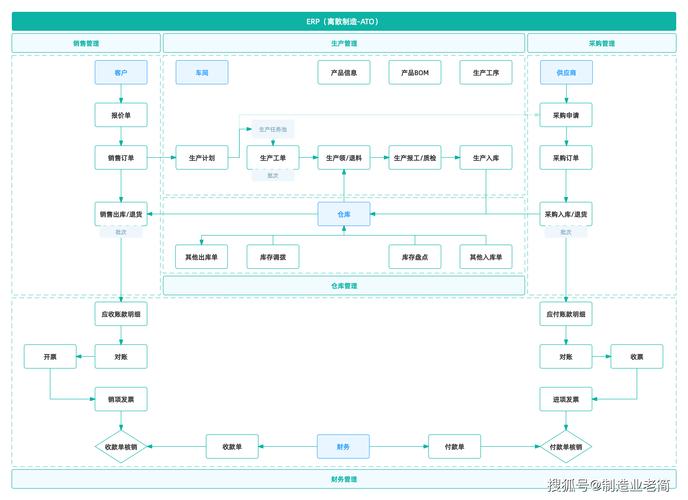
Task: Click the 批次 tag under 销售出库/退货
Action: [121, 232]
